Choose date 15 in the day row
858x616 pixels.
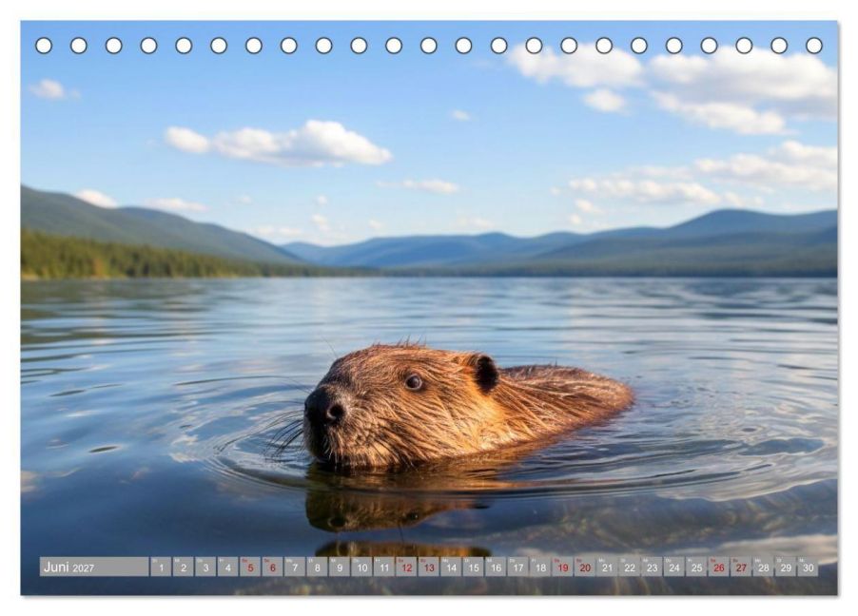click(474, 567)
